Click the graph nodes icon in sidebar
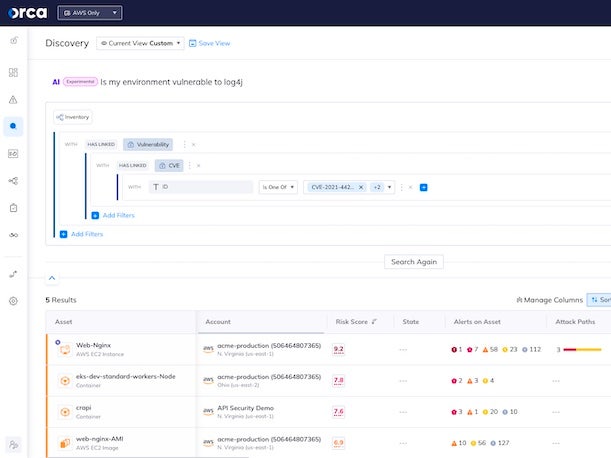The image size is (611, 458). point(13,181)
